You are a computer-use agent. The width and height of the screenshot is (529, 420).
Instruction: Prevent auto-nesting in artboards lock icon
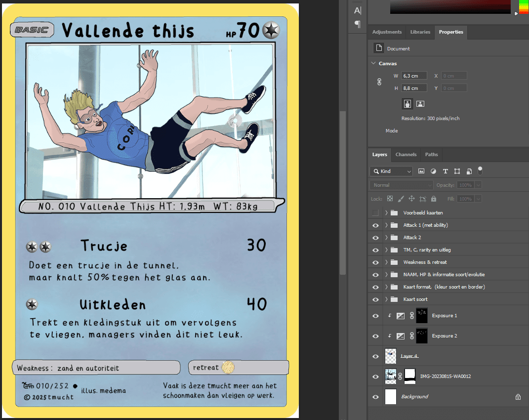[x=423, y=199]
